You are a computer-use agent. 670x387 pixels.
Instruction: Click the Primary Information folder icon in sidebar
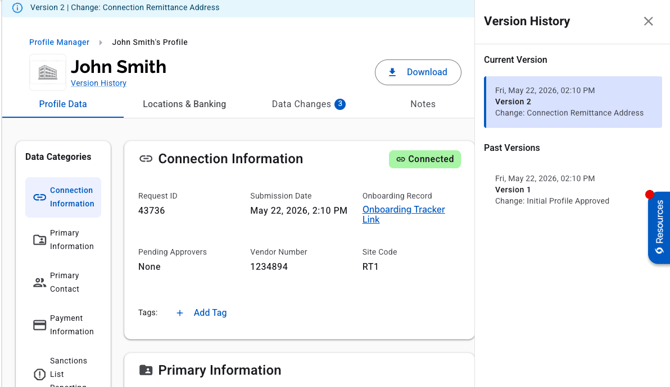(x=39, y=240)
